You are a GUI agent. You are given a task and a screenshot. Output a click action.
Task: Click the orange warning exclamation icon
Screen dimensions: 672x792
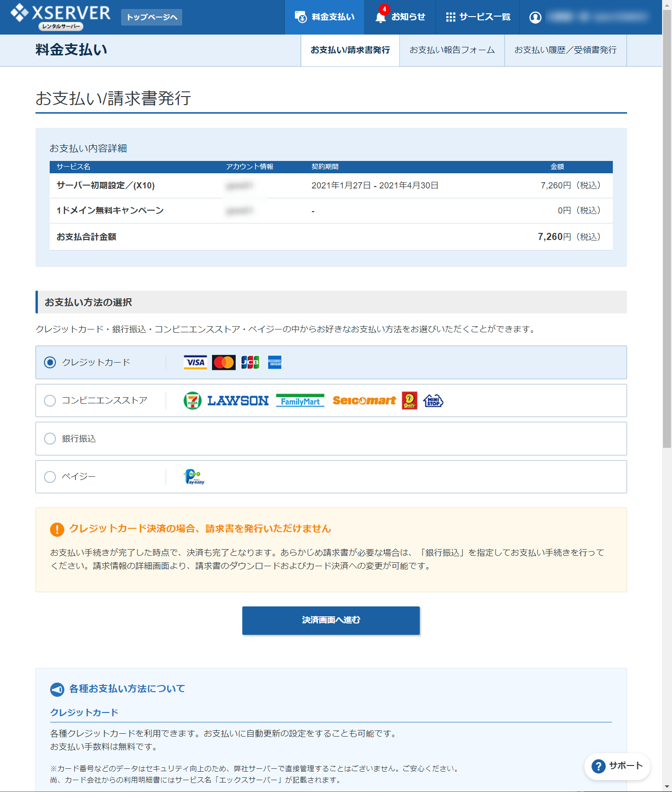point(57,529)
